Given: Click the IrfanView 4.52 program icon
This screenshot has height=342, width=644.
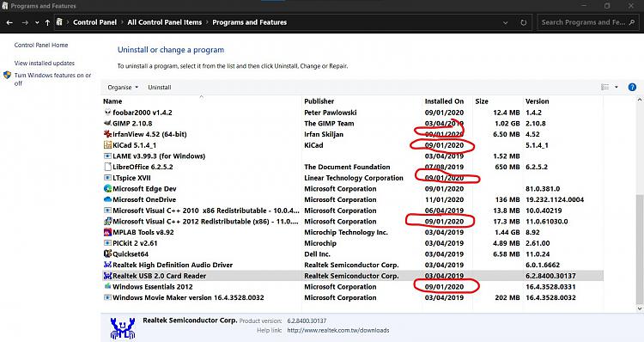Looking at the screenshot, I should [x=107, y=134].
